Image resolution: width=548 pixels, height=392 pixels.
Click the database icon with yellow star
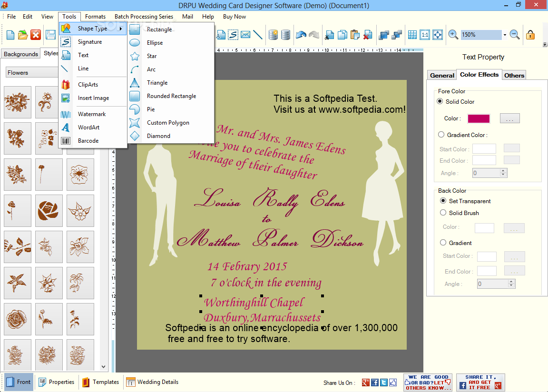point(273,35)
